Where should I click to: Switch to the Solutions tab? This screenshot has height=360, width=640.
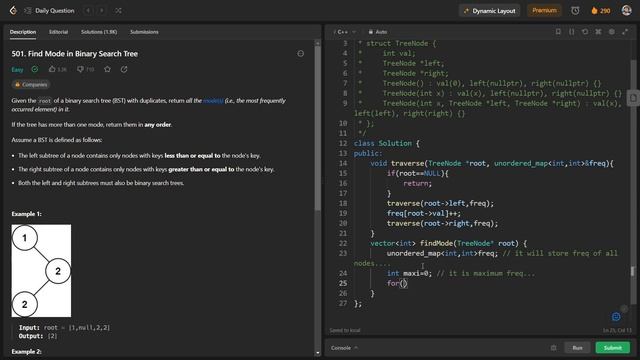99,32
